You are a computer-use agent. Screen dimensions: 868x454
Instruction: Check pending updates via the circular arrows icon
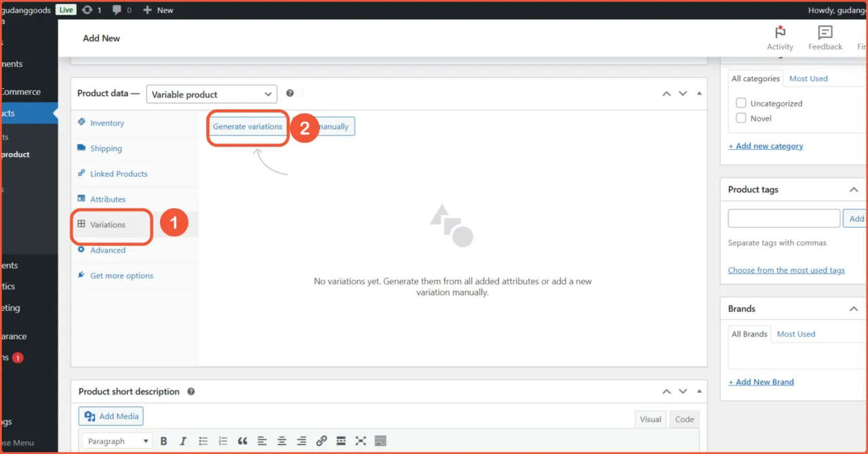coord(88,9)
